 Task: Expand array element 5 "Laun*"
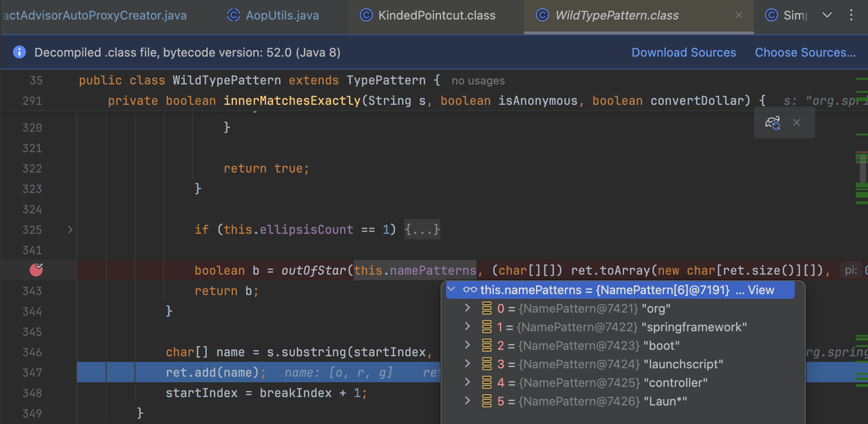coord(467,400)
